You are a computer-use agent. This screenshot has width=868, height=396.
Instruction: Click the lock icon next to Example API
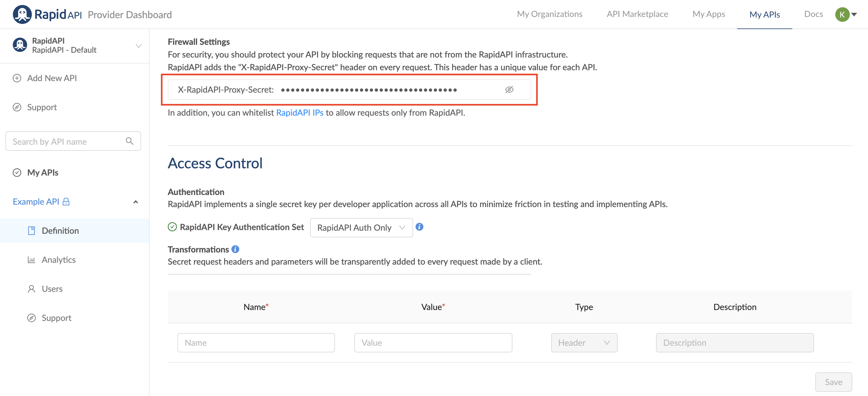pyautogui.click(x=66, y=202)
